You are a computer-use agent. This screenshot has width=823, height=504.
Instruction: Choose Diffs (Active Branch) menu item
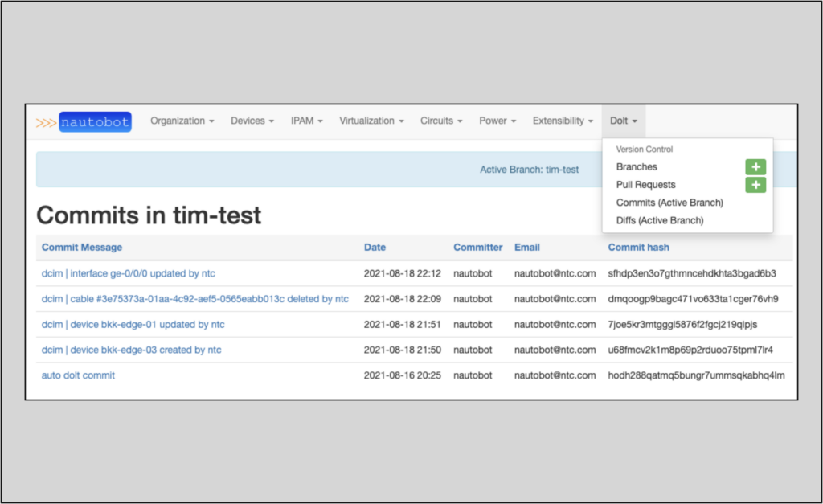(660, 220)
